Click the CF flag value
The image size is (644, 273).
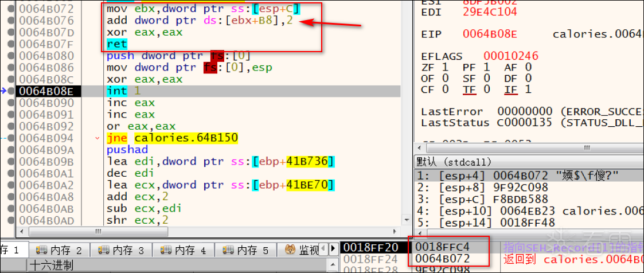[446, 89]
